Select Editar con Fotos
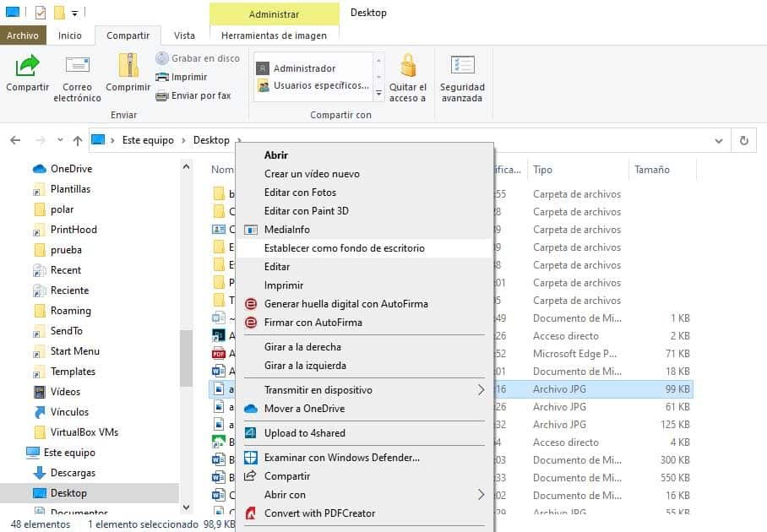This screenshot has width=767, height=532. [364, 193]
